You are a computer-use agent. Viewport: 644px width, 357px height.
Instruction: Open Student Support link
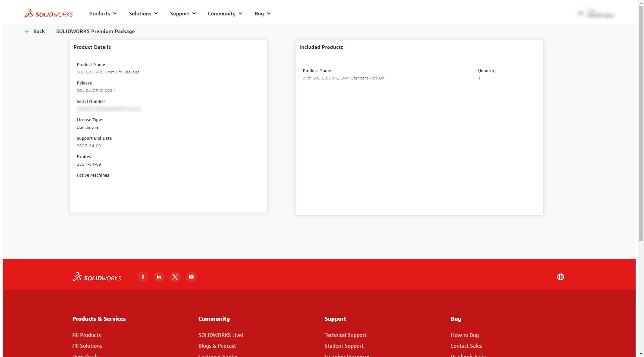tap(344, 346)
